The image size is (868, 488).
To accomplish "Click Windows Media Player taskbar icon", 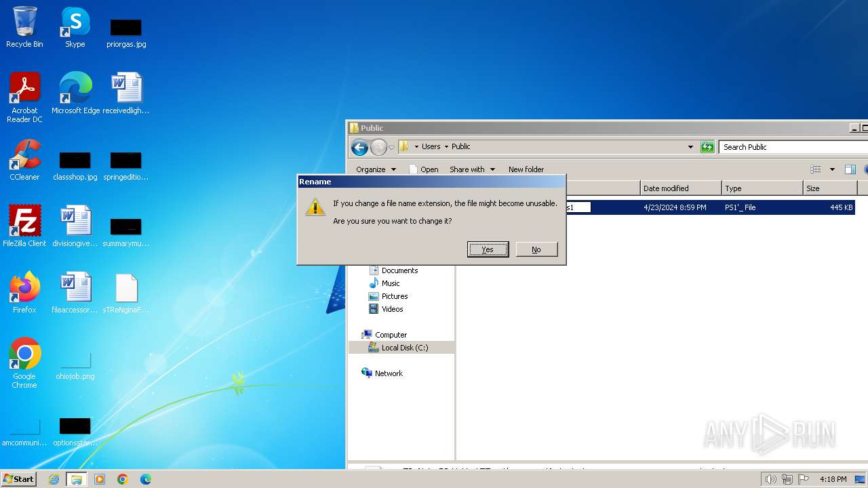I will (100, 479).
